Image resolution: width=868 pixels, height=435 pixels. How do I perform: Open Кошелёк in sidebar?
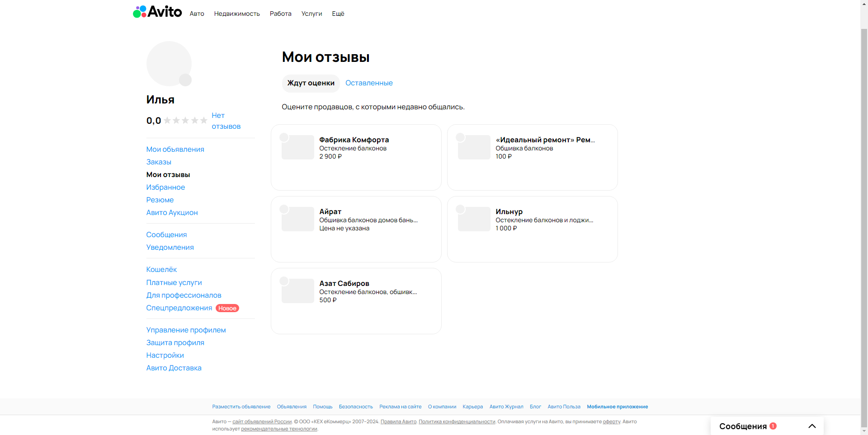(x=161, y=269)
